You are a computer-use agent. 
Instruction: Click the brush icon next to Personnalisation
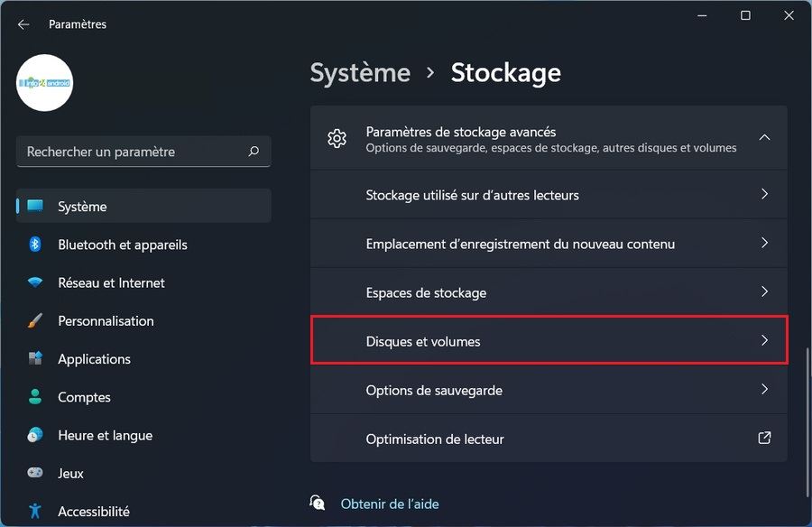coord(36,320)
